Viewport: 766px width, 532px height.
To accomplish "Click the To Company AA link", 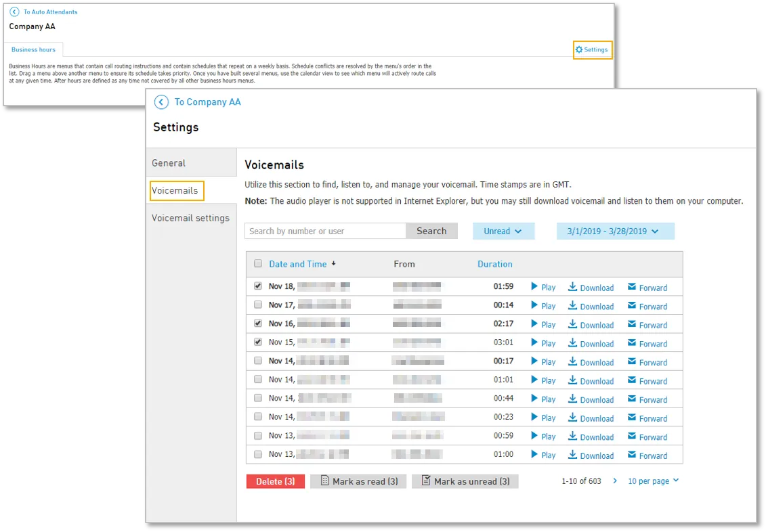I will [208, 102].
